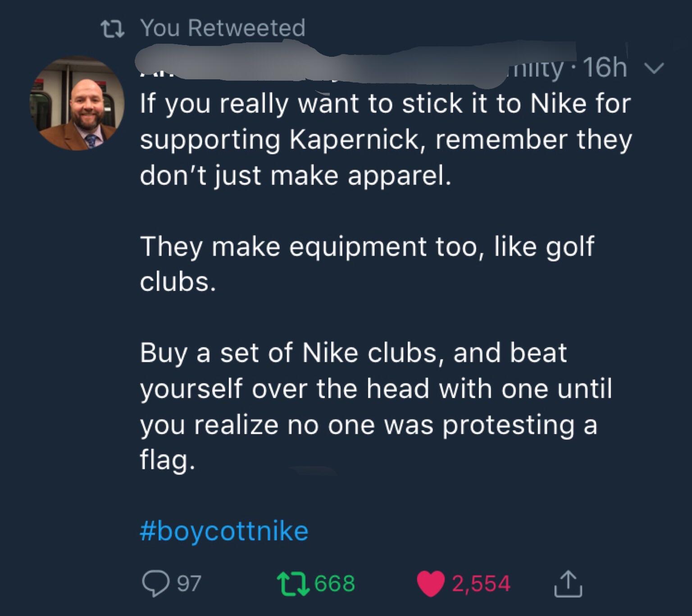Click the "Buy a set of Nike clubs" paragraph
This screenshot has height=616, width=692.
point(375,406)
